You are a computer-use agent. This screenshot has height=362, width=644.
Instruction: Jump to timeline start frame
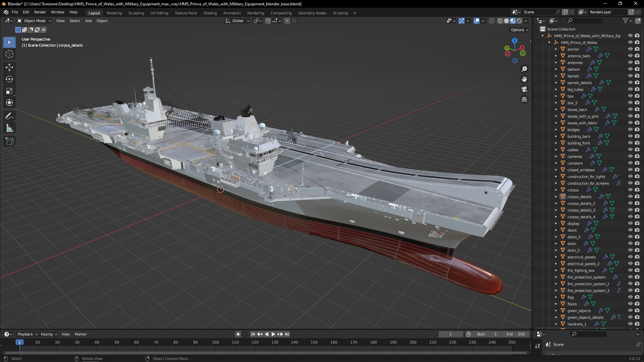click(x=253, y=334)
